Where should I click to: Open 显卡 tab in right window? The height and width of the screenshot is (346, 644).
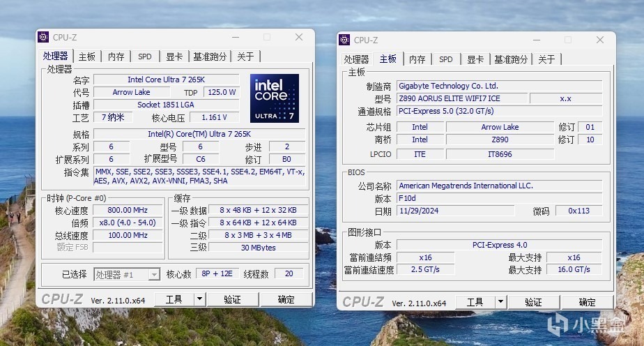[475, 59]
